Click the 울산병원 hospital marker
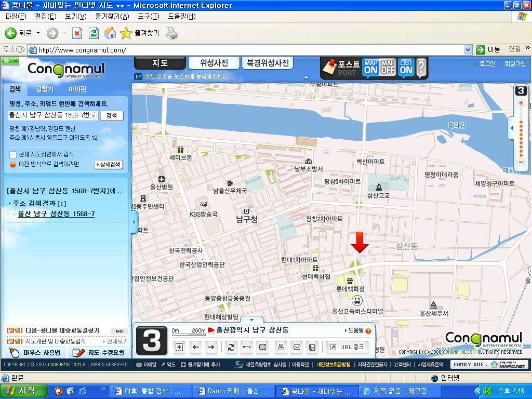 point(162,179)
